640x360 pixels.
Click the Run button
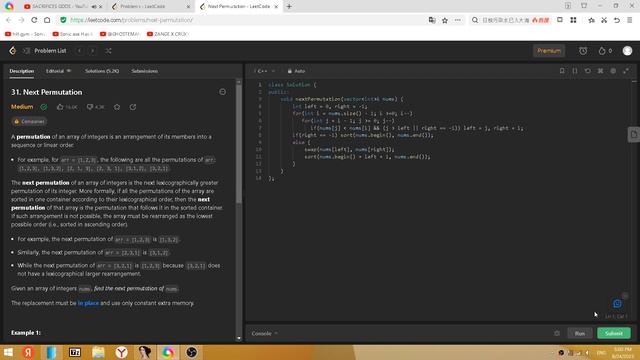580,333
